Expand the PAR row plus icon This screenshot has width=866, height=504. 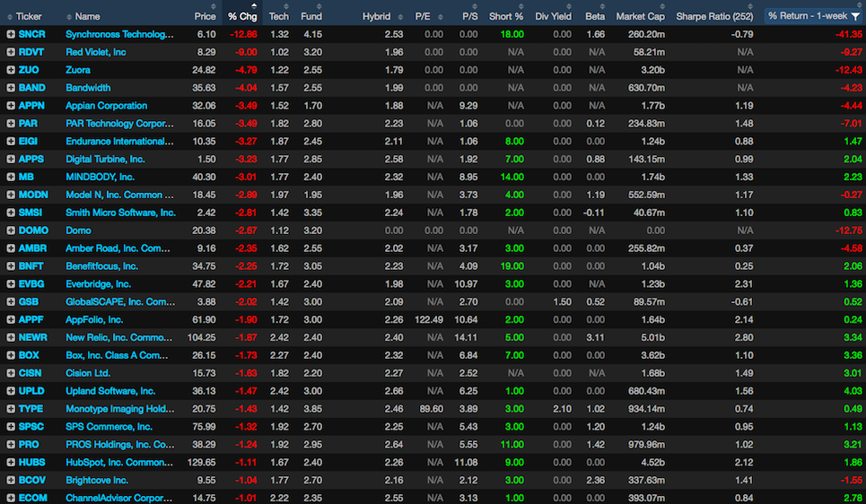11,124
